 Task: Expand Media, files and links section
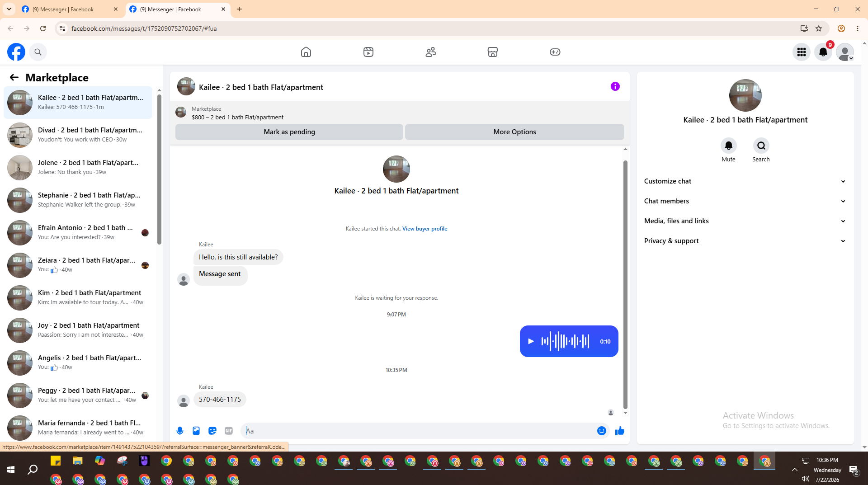point(745,221)
